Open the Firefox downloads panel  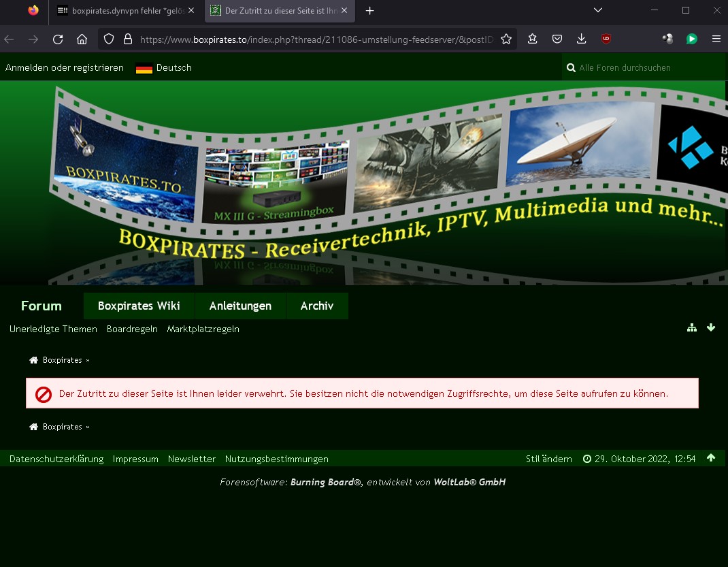(581, 39)
